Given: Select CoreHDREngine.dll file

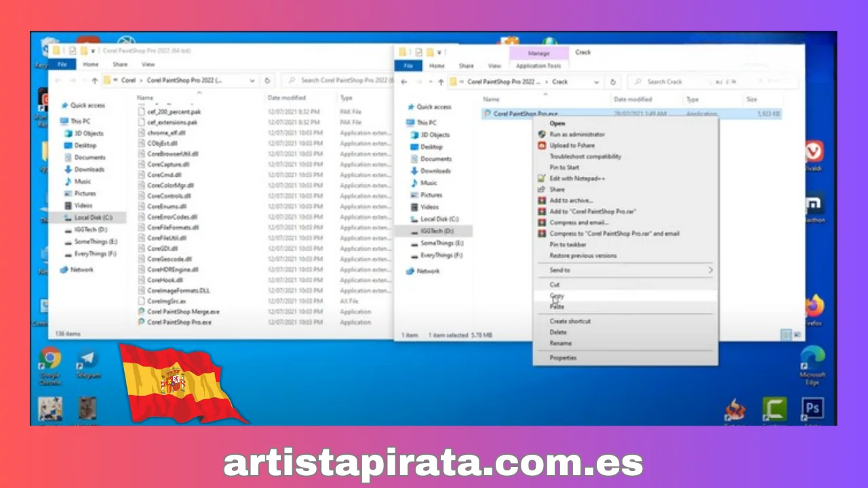Looking at the screenshot, I should coord(172,269).
